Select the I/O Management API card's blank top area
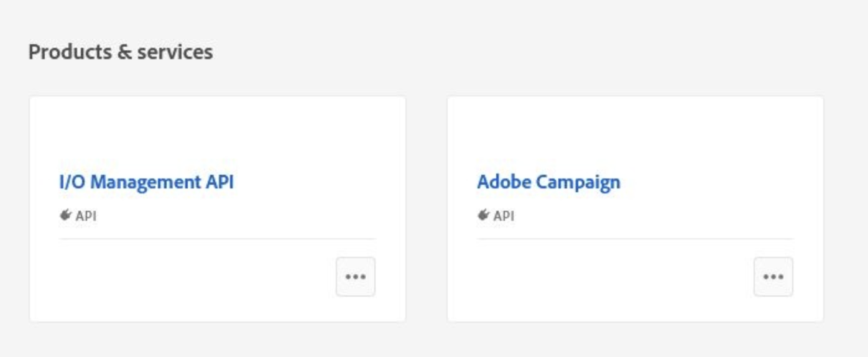Screen dimensions: 868x357 (x=218, y=131)
